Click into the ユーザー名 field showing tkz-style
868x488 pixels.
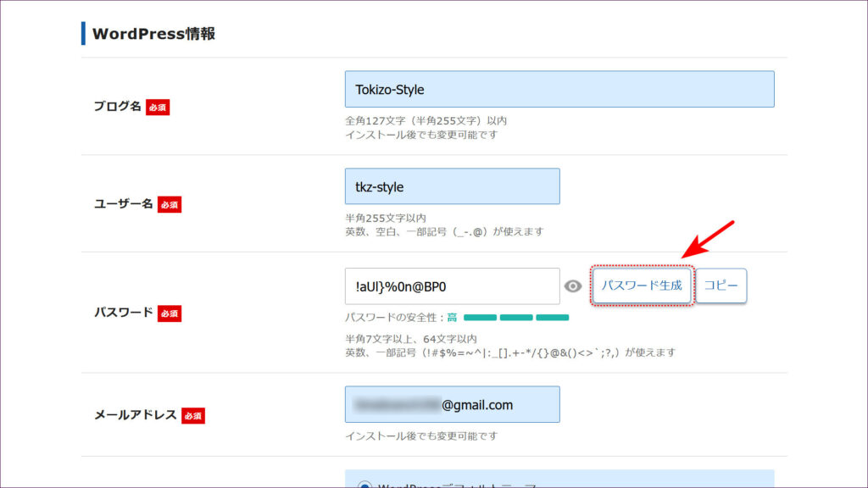click(452, 186)
